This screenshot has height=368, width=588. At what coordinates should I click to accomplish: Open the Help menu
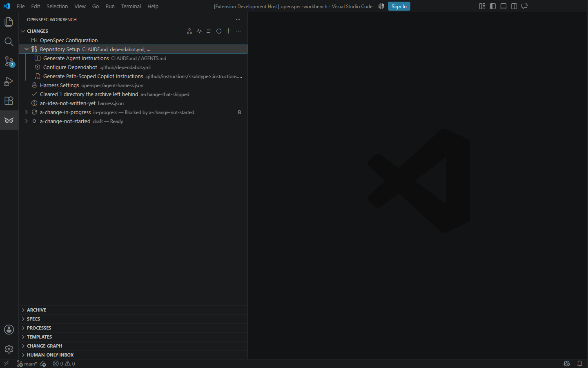coord(153,6)
